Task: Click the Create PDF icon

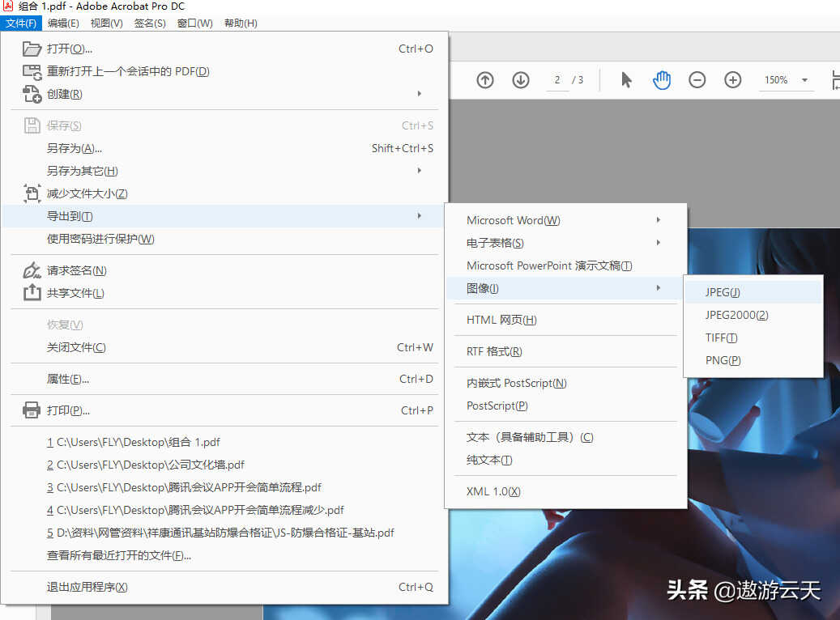Action: coord(32,94)
